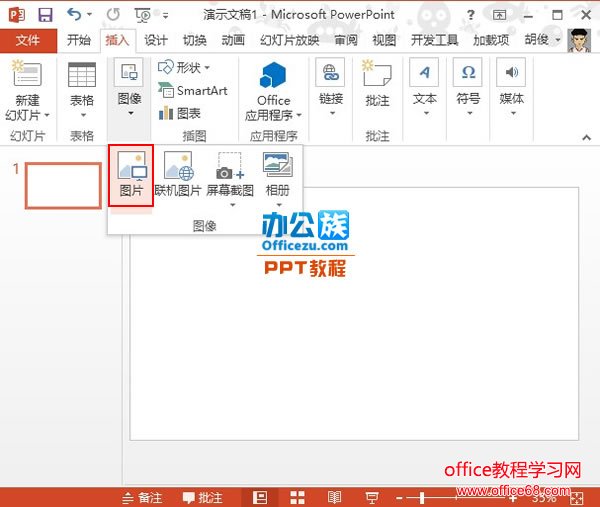Open the 视图 (View) tab
Screen dimensions: 600x507
[x=384, y=40]
